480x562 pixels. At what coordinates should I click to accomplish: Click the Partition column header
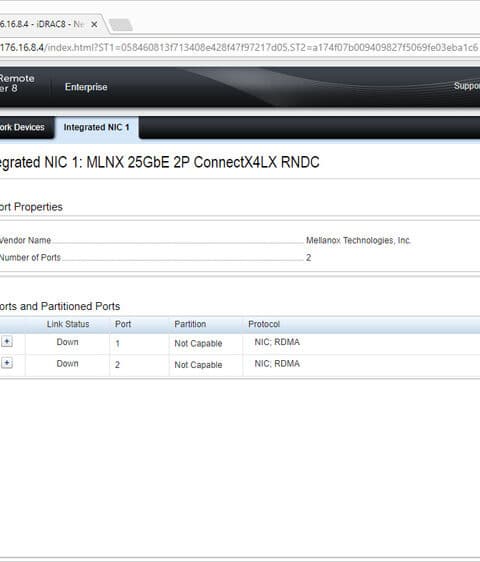tap(190, 324)
